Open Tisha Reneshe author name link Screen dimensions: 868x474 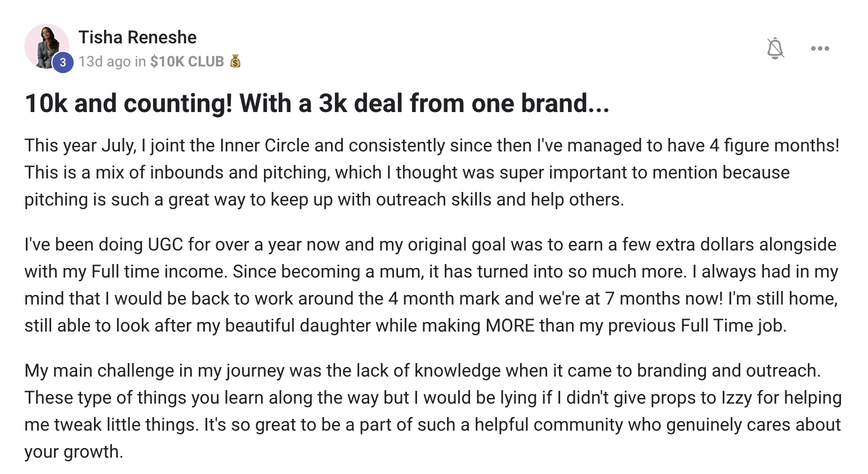[x=137, y=37]
